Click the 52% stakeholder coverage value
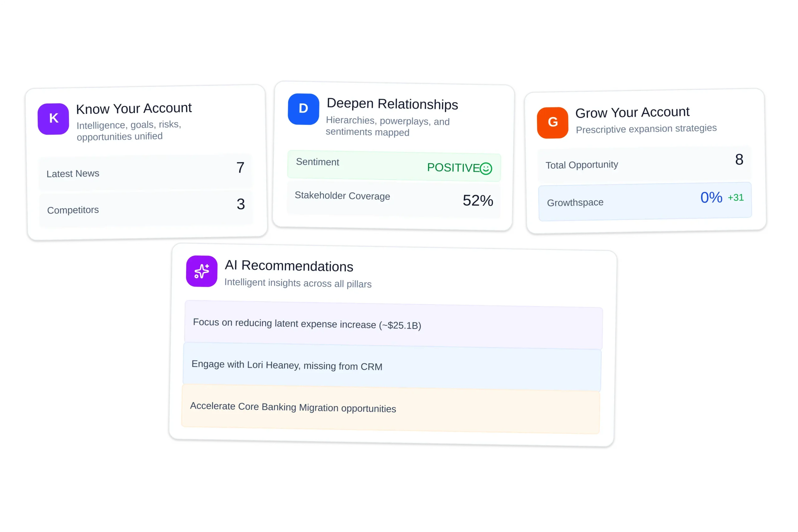Viewport: 798px width, 532px height. pyautogui.click(x=478, y=200)
